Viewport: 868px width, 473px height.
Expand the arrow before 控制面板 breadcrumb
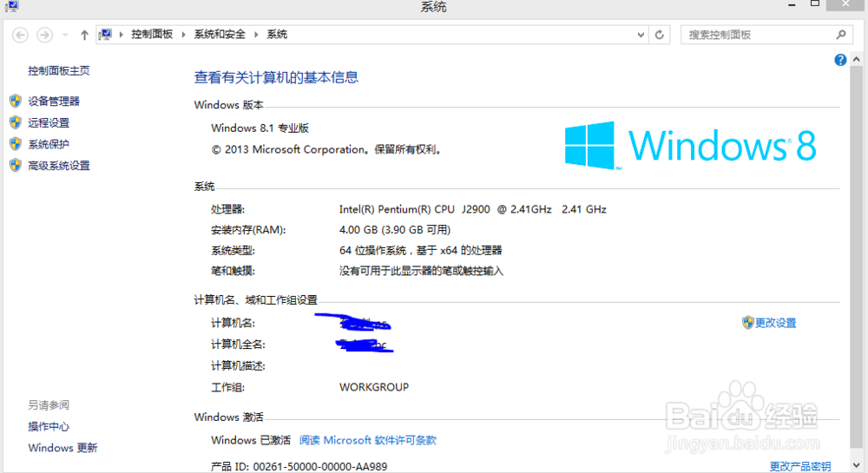click(x=121, y=35)
